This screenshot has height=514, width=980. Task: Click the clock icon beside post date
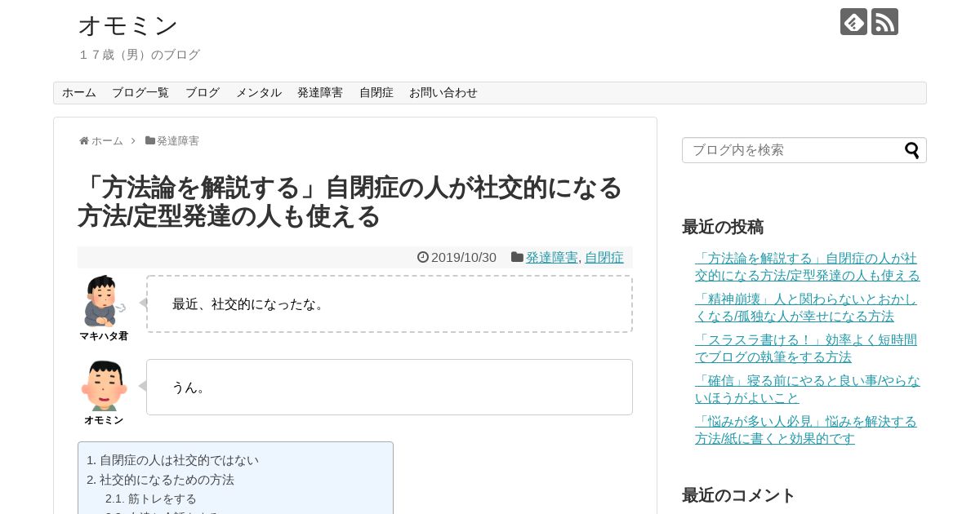(x=423, y=257)
